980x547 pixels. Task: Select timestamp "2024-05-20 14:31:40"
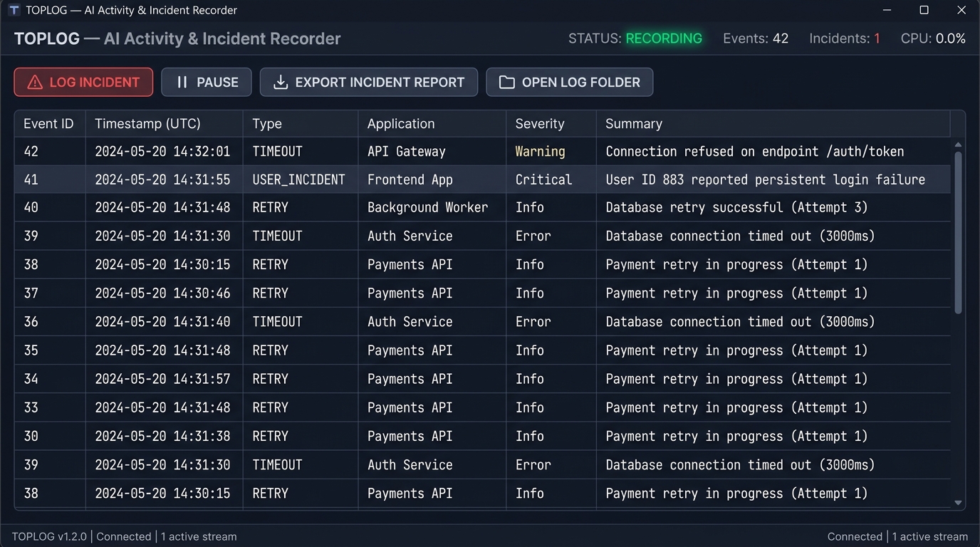pyautogui.click(x=162, y=321)
